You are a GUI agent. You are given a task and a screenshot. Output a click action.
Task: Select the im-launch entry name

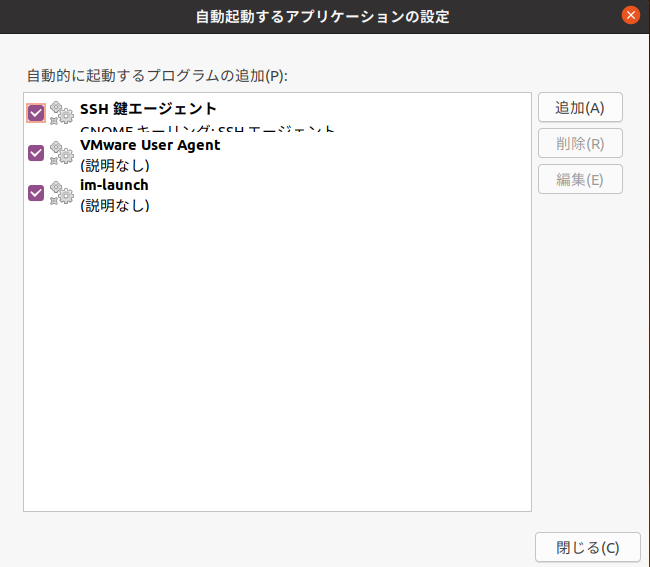[x=114, y=185]
